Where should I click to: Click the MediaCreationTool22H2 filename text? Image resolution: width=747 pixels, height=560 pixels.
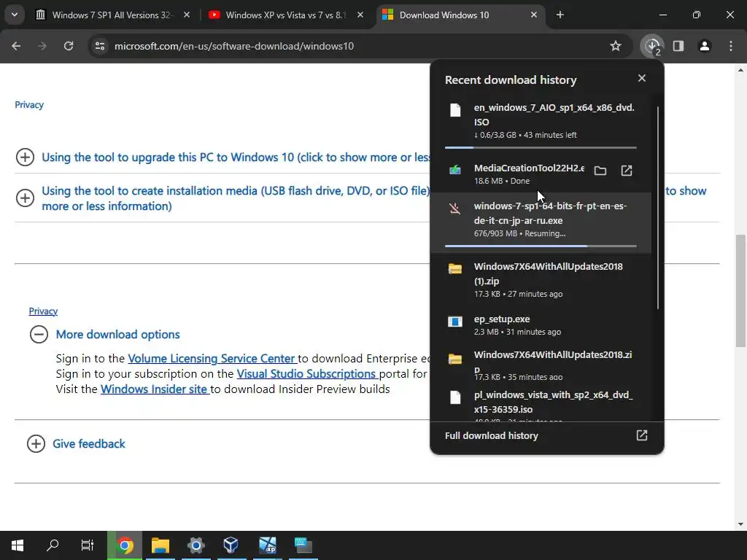529,168
